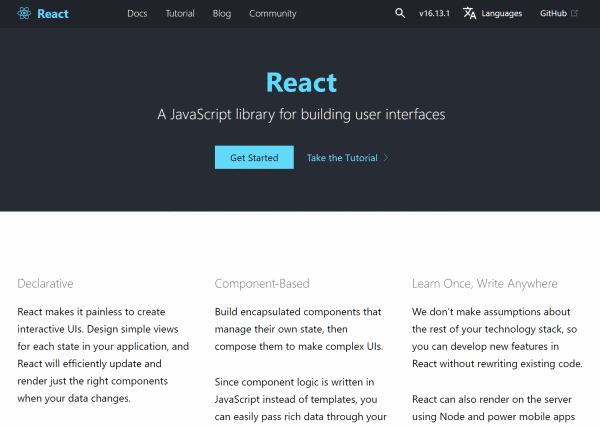The image size is (600, 426).
Task: Follow the Take the Tutorial link
Action: [x=342, y=158]
